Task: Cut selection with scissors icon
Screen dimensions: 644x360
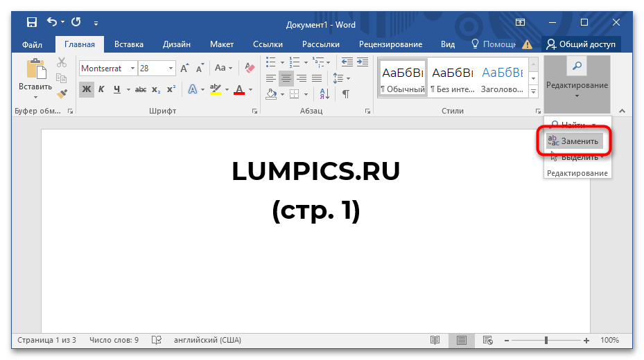Action: coord(62,62)
